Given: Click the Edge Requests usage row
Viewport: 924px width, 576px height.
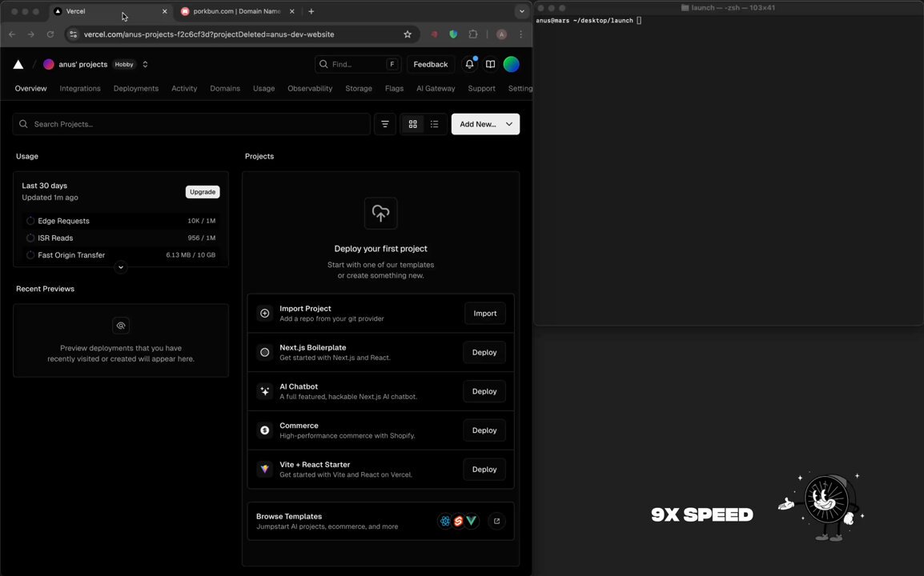Looking at the screenshot, I should point(121,221).
